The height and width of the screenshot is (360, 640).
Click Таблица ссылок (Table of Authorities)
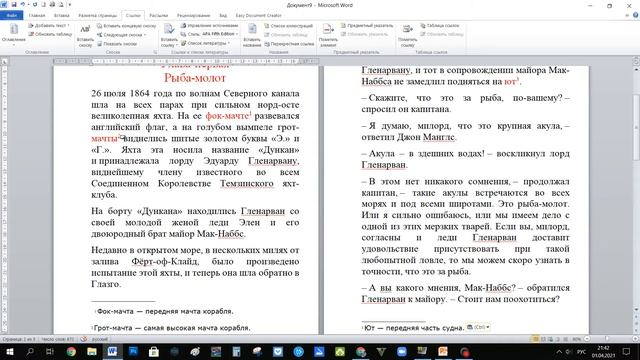click(x=439, y=25)
